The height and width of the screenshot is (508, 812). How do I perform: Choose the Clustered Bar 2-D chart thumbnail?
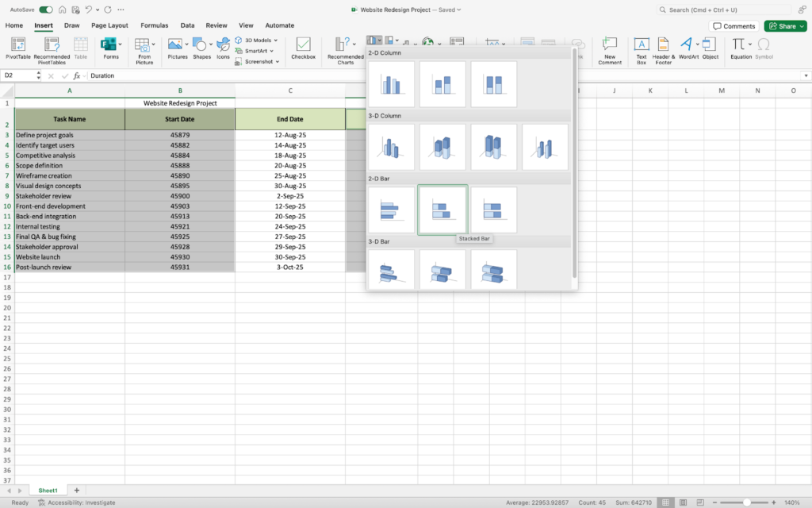point(392,210)
